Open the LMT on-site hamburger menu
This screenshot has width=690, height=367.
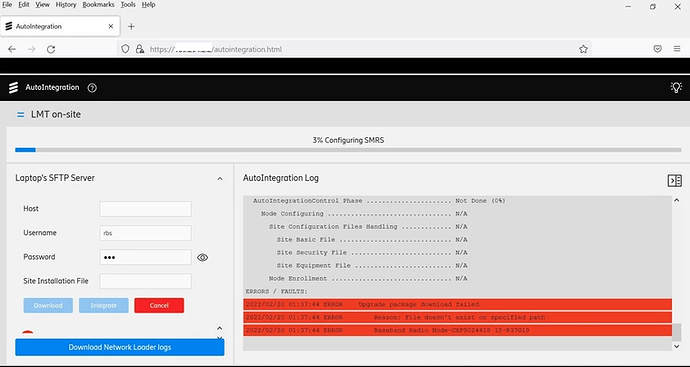tap(20, 114)
